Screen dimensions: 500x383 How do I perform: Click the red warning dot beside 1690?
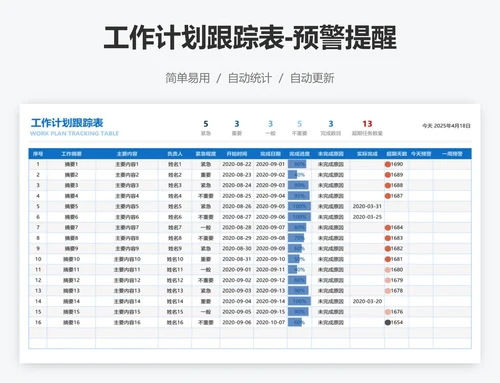pyautogui.click(x=388, y=164)
